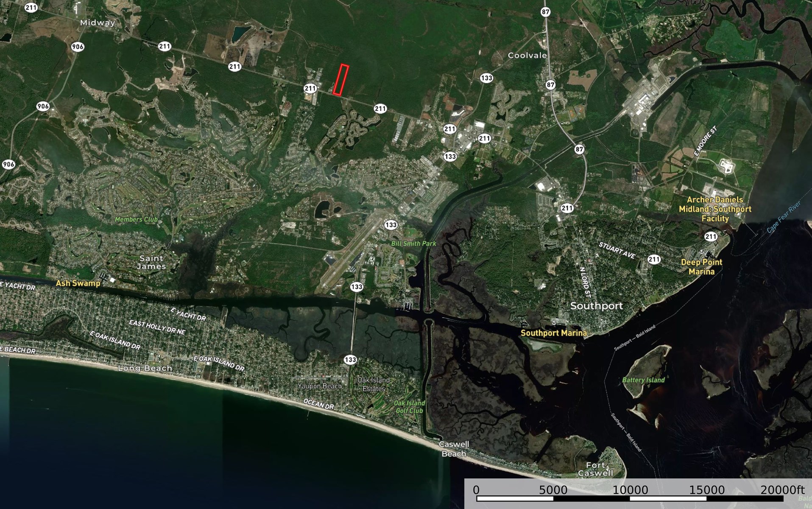
Task: Select the Long Beach label
Action: [145, 368]
